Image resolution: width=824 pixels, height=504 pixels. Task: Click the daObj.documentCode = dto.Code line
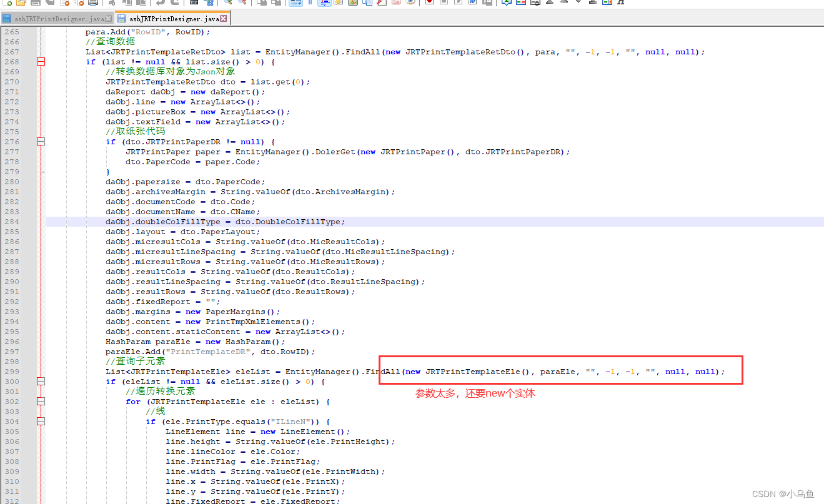181,202
